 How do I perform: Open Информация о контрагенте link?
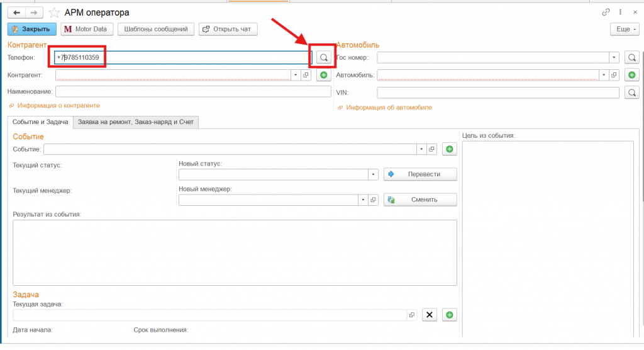coord(58,106)
